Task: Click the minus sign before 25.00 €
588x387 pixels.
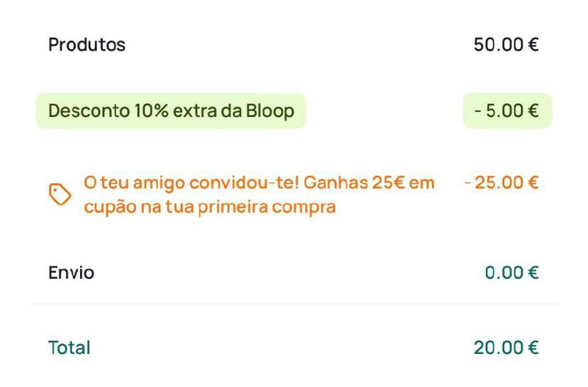Action: pos(467,182)
